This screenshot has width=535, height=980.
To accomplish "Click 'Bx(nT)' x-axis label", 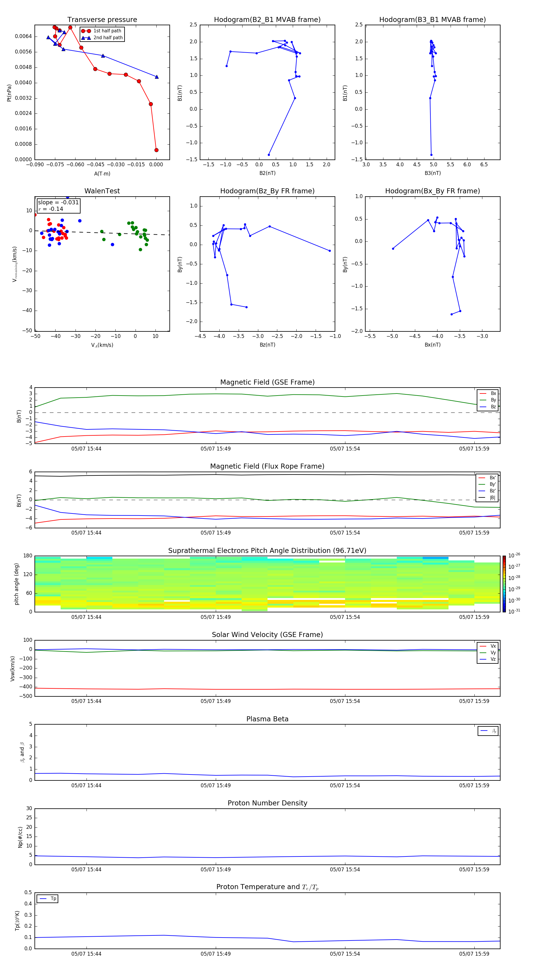I will click(432, 345).
